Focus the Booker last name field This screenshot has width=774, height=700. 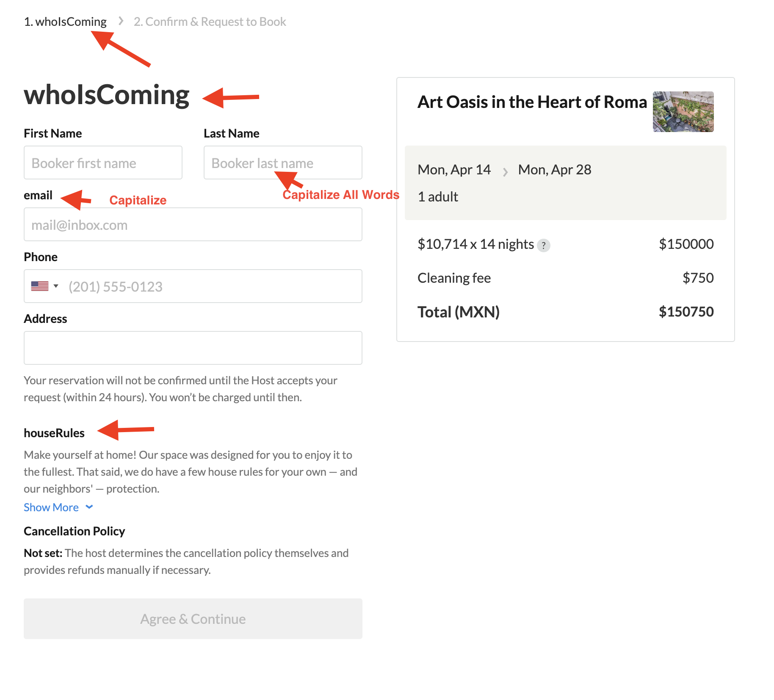pos(283,163)
